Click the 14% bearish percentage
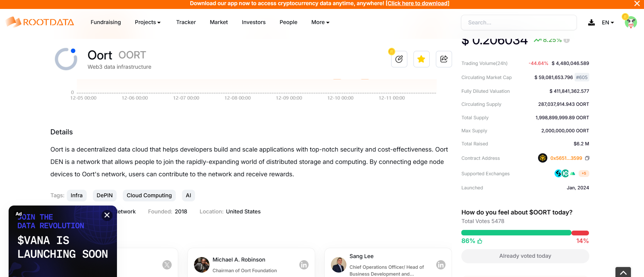This screenshot has width=644, height=277. point(582,241)
